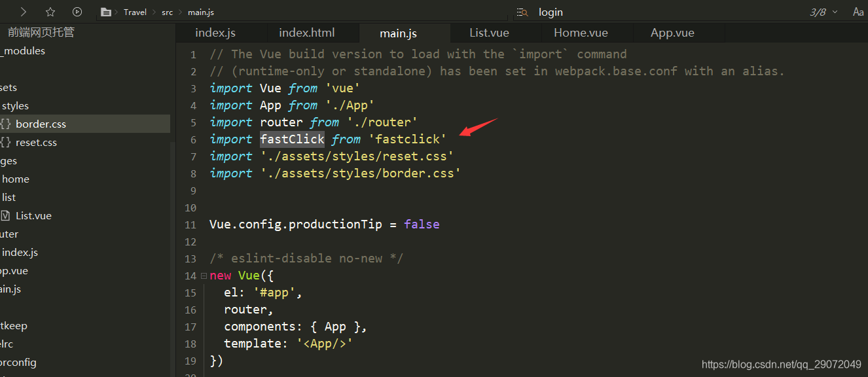Click Travel in the breadcrumb path
The height and width of the screenshot is (377, 868).
pyautogui.click(x=135, y=12)
